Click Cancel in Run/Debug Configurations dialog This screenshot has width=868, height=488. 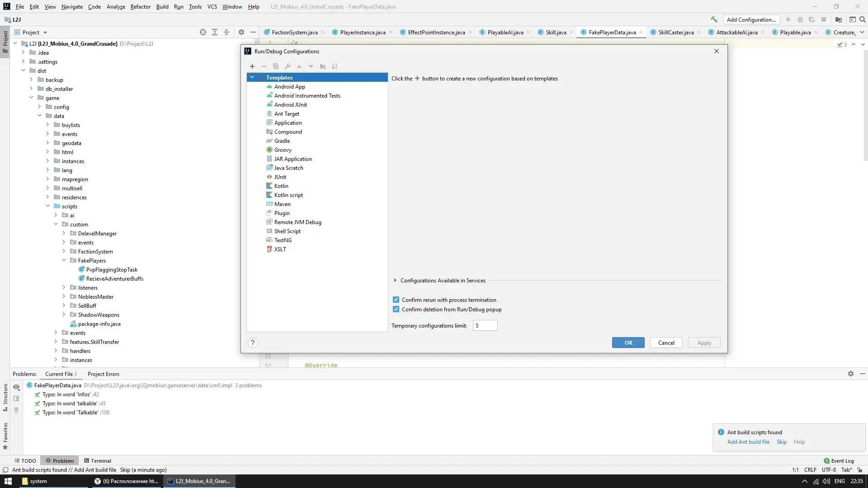tap(666, 343)
